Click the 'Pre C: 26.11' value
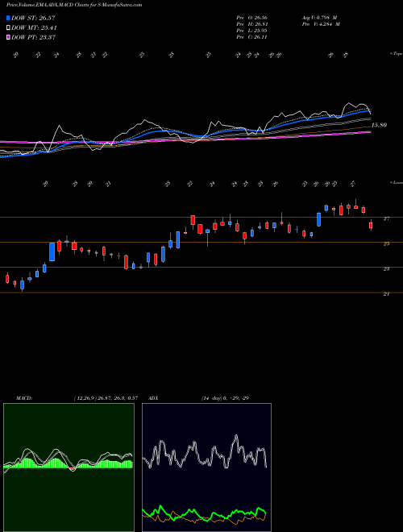This screenshot has width=403, height=532. tap(251, 37)
